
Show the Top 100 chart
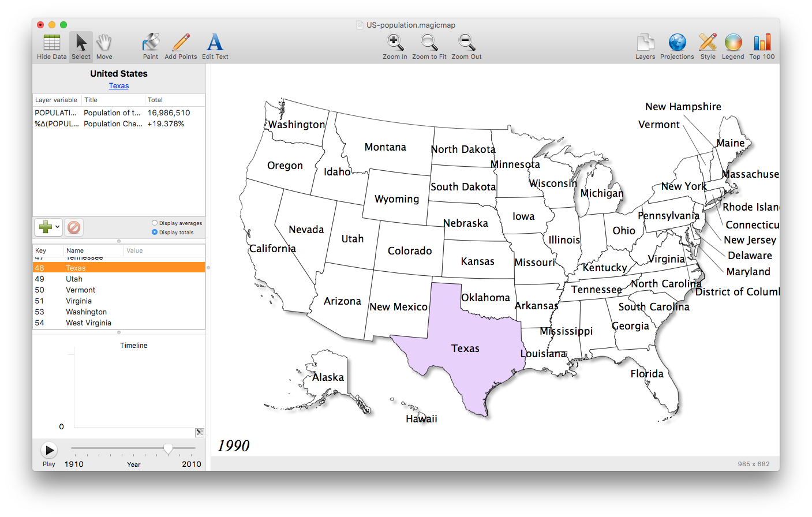762,46
